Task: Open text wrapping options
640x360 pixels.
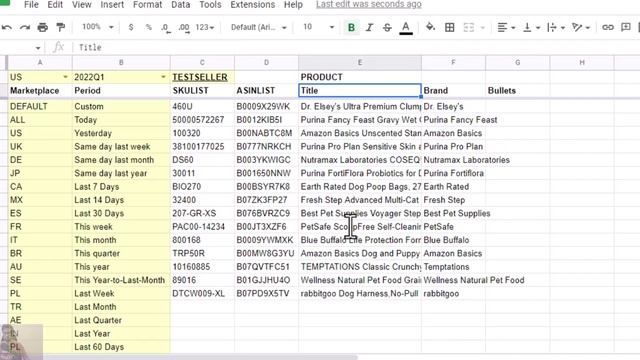Action: coord(556,27)
